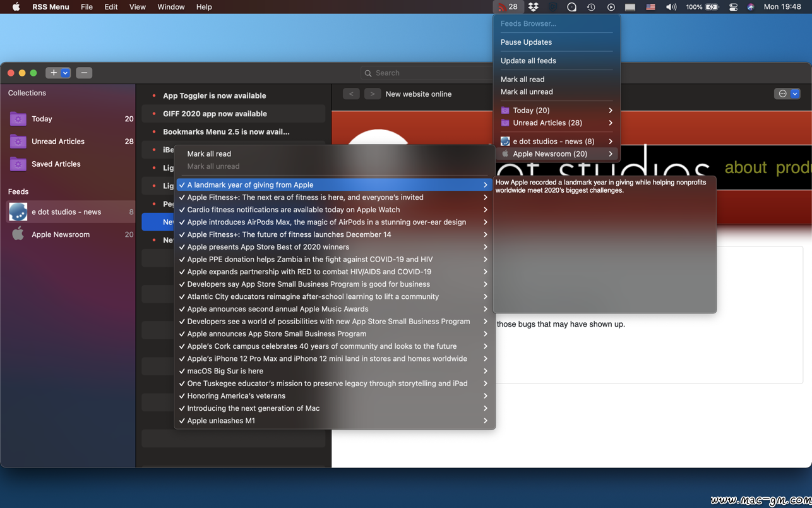Screen dimensions: 812x508
Task: Select e dot studios - news feed in sidebar
Action: [71, 212]
